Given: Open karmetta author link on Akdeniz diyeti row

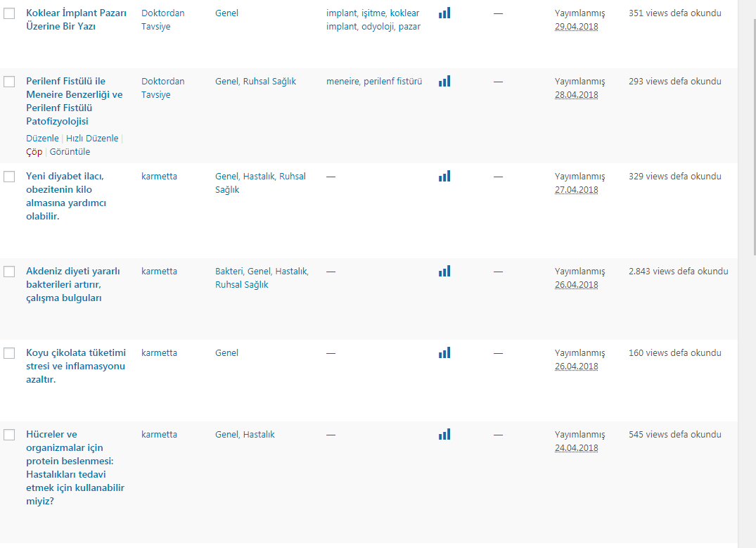Looking at the screenshot, I should click(x=159, y=271).
